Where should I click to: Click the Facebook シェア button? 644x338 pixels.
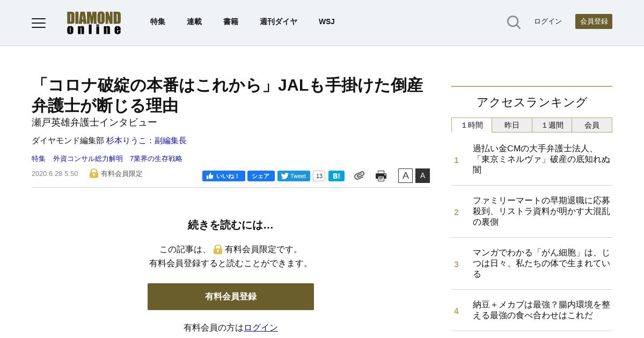point(261,176)
